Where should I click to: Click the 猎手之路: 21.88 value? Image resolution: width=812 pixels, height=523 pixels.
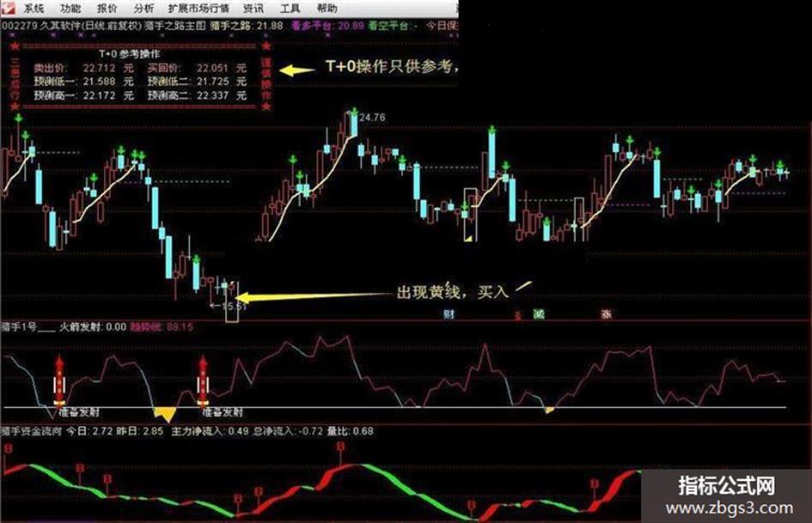[247, 26]
